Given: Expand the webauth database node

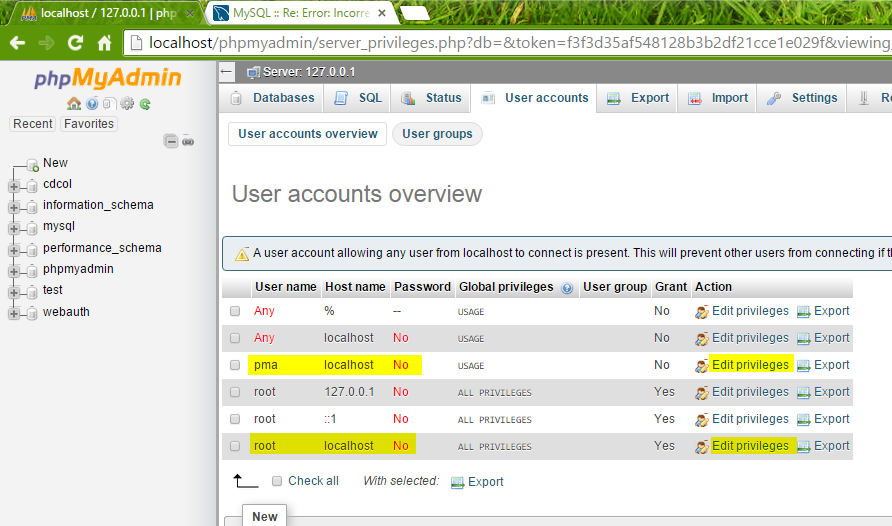Looking at the screenshot, I should click(x=14, y=314).
